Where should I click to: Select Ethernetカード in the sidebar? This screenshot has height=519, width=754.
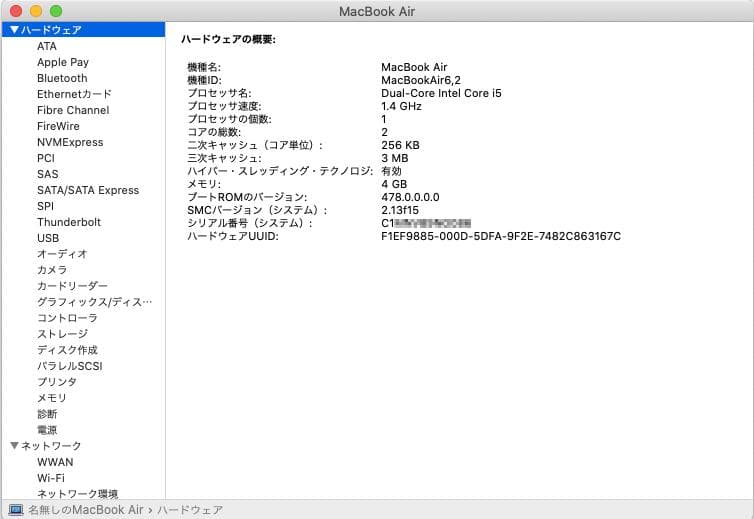(x=74, y=94)
